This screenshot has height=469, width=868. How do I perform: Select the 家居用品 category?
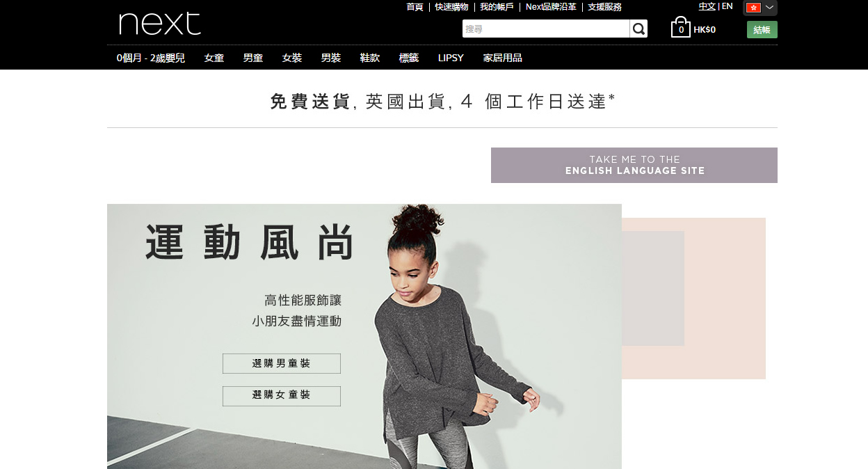pos(502,58)
